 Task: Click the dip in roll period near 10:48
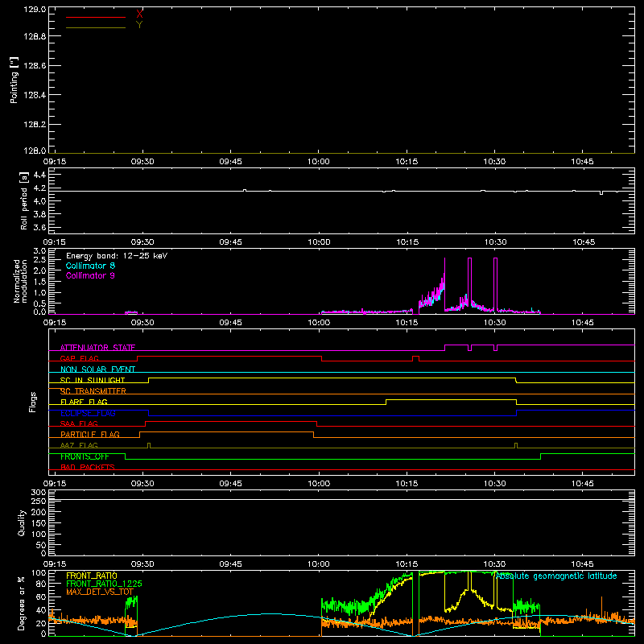601,192
